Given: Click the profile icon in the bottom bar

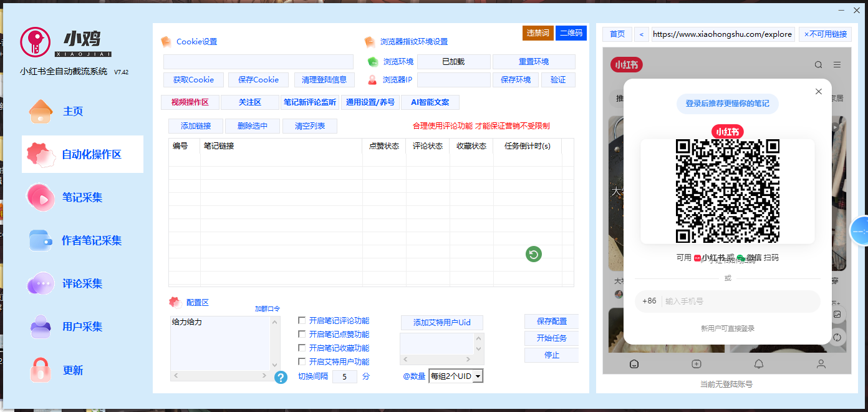Looking at the screenshot, I should pos(821,364).
